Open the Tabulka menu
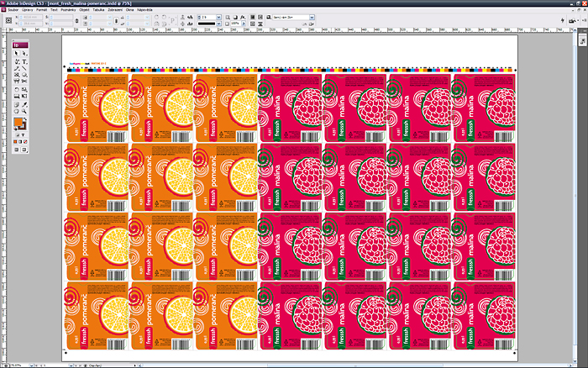The image size is (588, 368). [98, 10]
